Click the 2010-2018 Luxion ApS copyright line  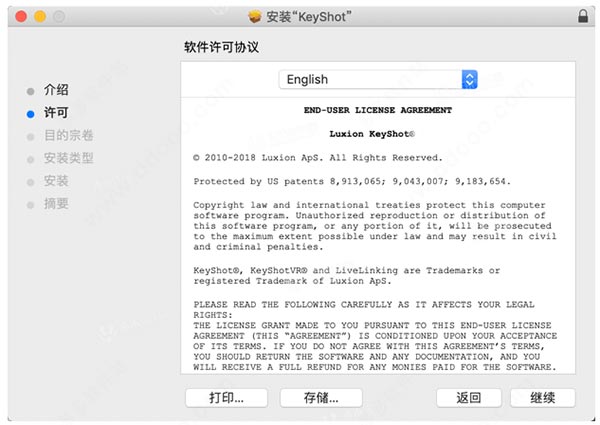[x=318, y=158]
